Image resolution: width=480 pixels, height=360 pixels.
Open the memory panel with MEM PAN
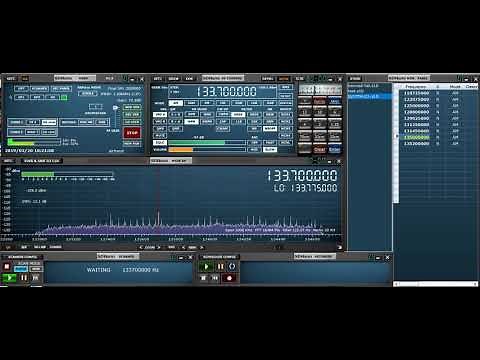(x=132, y=143)
